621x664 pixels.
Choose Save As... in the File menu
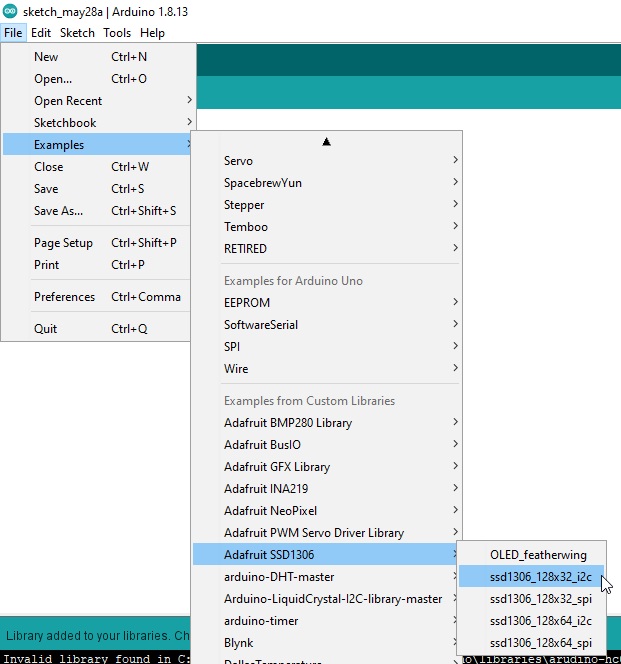tap(97, 211)
